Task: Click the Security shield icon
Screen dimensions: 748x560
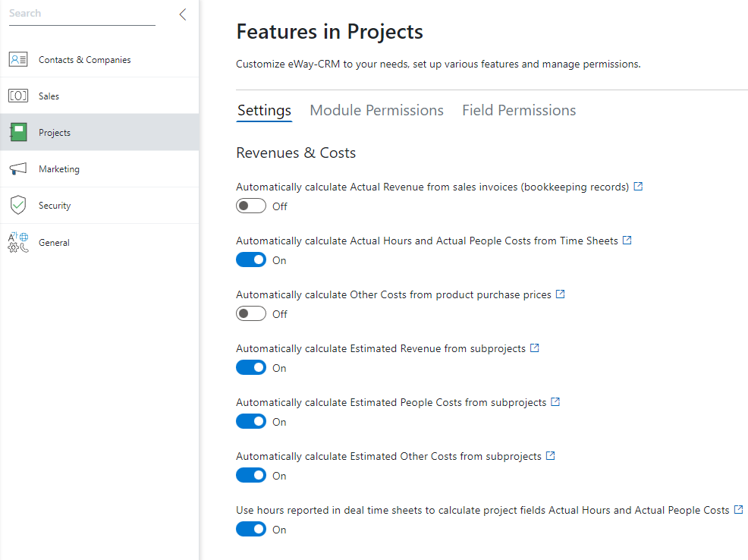Action: tap(18, 205)
